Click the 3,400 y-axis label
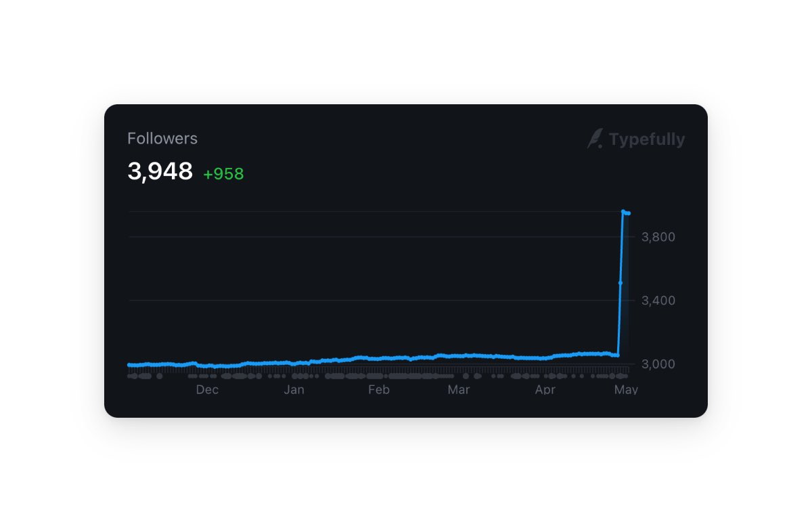The width and height of the screenshot is (812, 522). click(x=658, y=301)
